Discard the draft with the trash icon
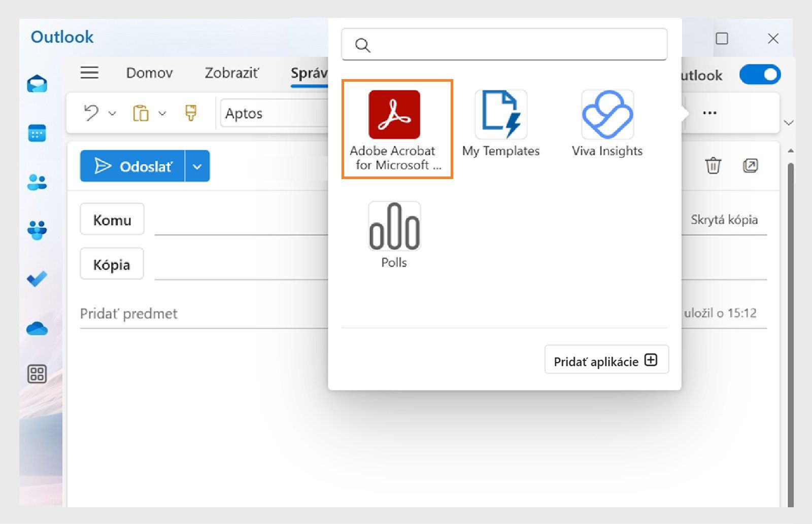The width and height of the screenshot is (812, 524). (x=714, y=165)
